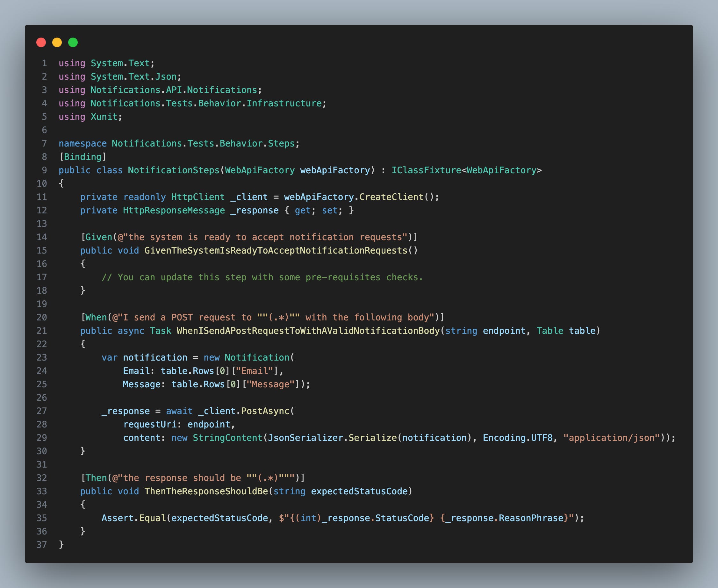Click the "application/json" string
The width and height of the screenshot is (718, 588).
pos(611,438)
